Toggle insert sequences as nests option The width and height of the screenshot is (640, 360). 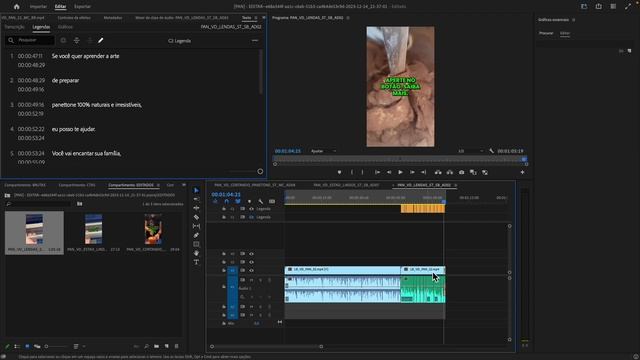click(x=215, y=201)
